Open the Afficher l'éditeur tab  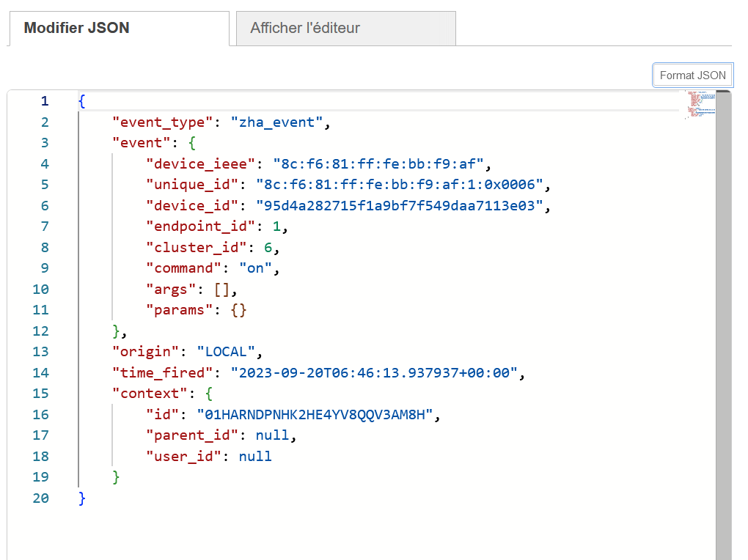305,29
